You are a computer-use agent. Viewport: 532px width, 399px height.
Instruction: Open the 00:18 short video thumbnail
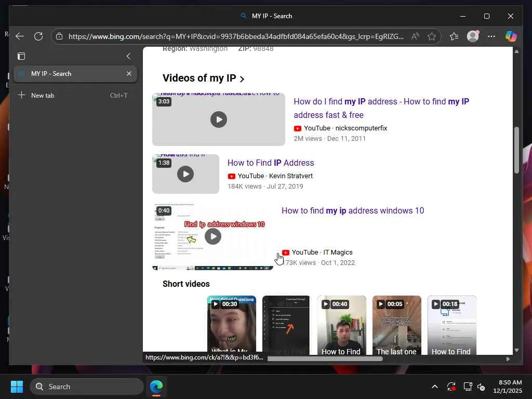pyautogui.click(x=451, y=325)
